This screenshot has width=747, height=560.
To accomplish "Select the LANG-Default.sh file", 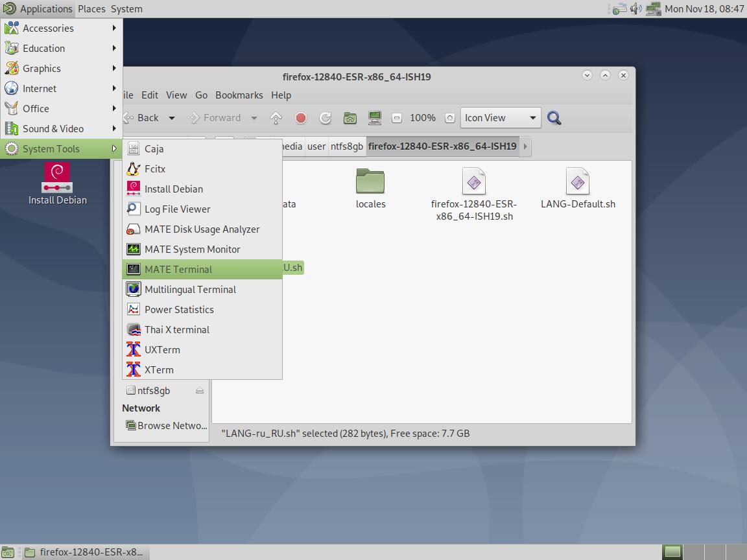I will pos(578,188).
